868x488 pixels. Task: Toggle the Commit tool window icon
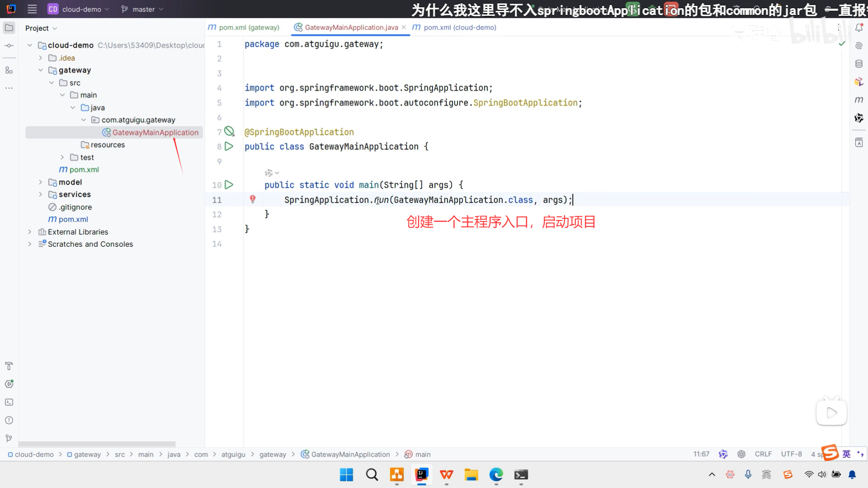[9, 46]
